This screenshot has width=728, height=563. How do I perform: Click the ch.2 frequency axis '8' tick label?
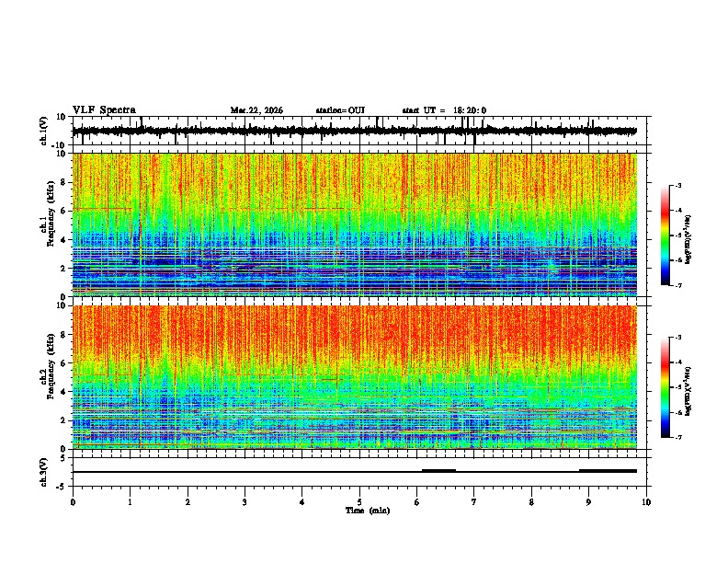coord(63,335)
